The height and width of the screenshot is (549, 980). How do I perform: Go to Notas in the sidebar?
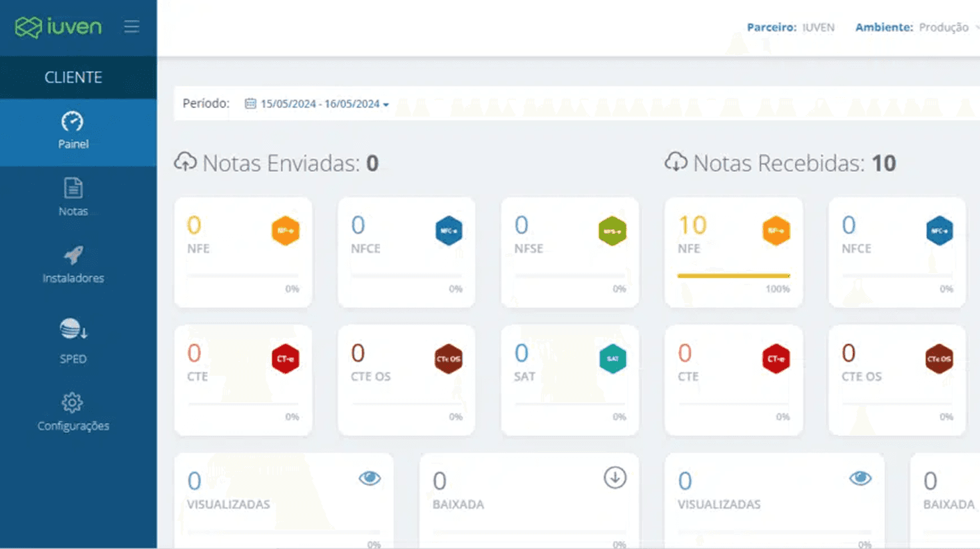pyautogui.click(x=73, y=198)
